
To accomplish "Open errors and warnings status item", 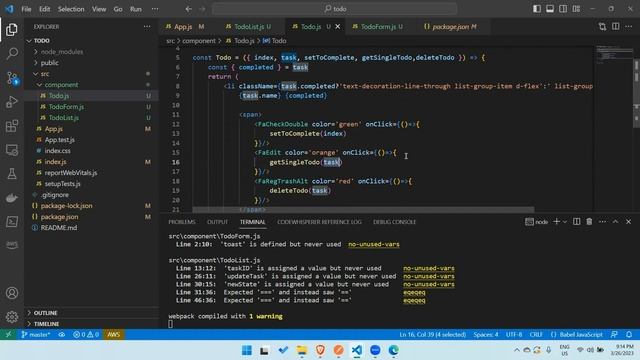I will pyautogui.click(x=86, y=335).
